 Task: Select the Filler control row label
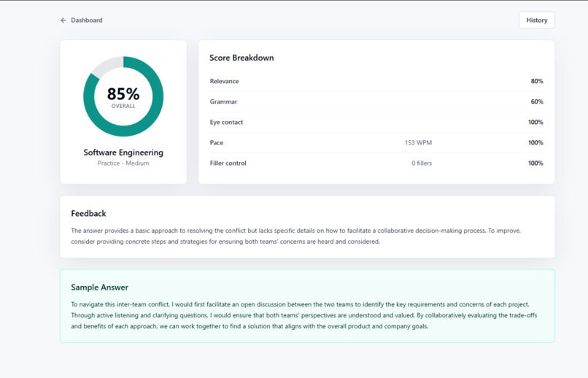click(x=228, y=163)
